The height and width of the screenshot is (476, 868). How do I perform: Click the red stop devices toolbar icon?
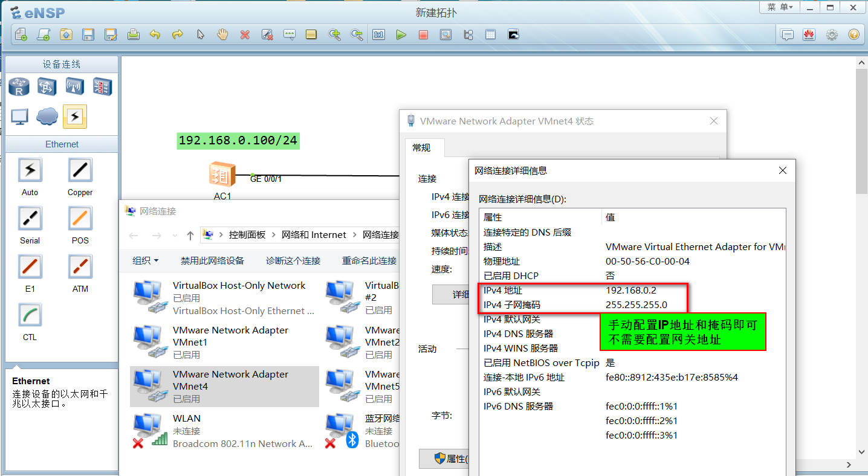tap(423, 34)
